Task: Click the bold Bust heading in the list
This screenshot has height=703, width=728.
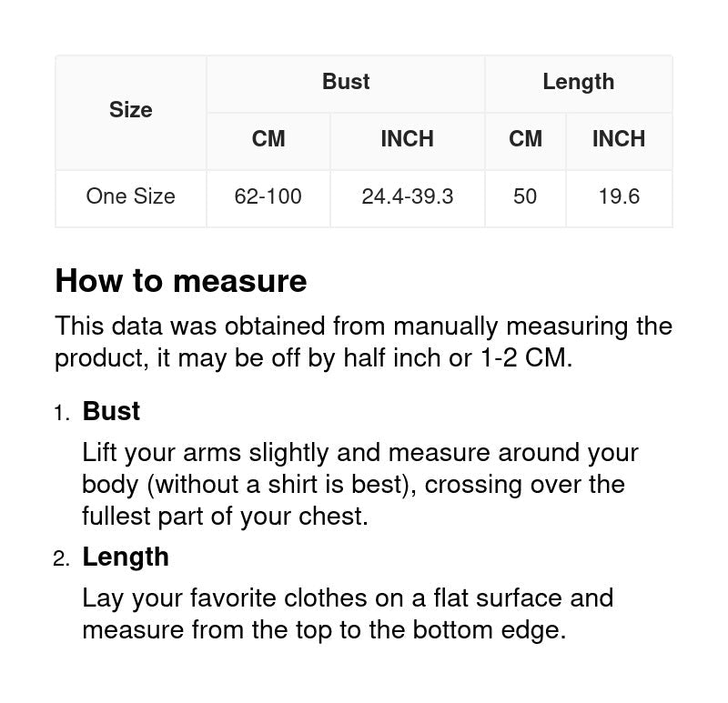Action: (x=111, y=411)
